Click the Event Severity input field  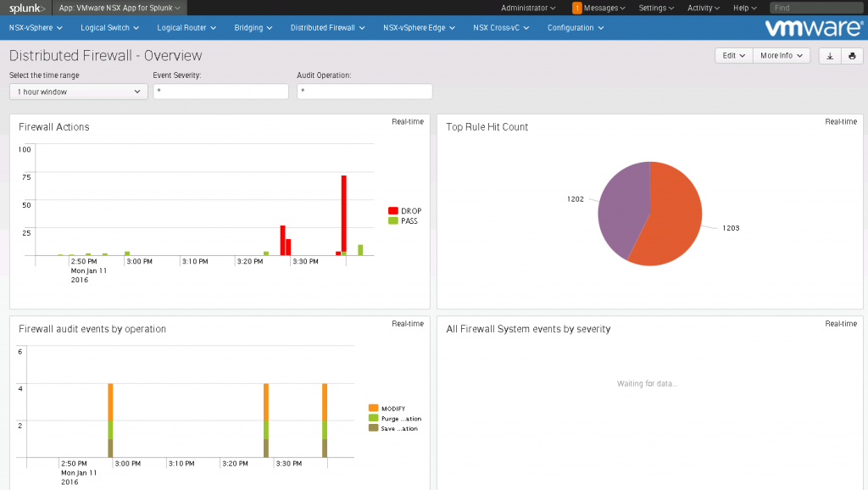point(221,92)
